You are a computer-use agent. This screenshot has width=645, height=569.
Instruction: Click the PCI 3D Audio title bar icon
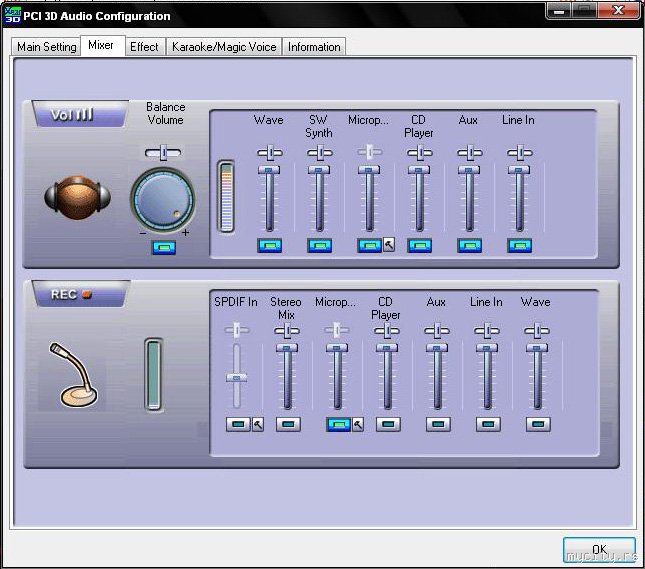[13, 15]
